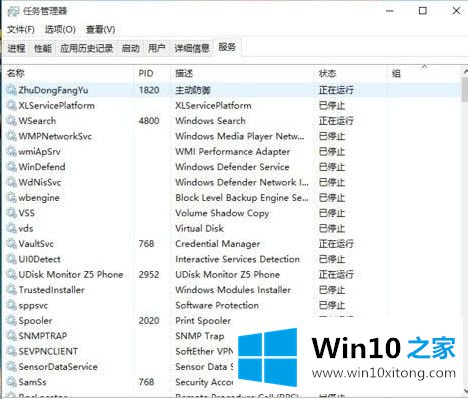Open the 应用历史记录 tab
The height and width of the screenshot is (399, 468).
86,48
